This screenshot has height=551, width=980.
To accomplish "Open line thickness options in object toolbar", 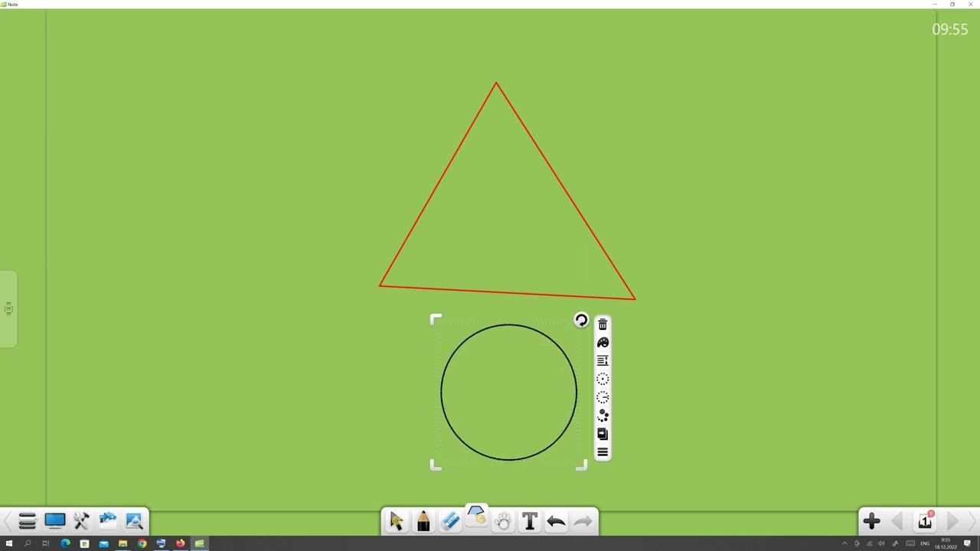I will [x=603, y=360].
